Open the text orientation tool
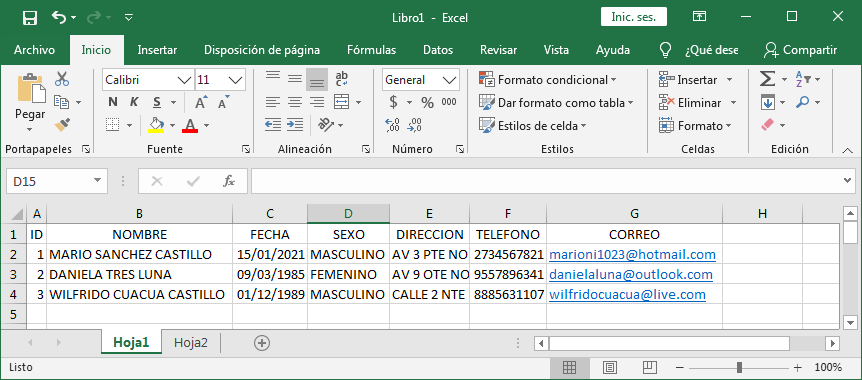862x380 pixels. [x=327, y=125]
